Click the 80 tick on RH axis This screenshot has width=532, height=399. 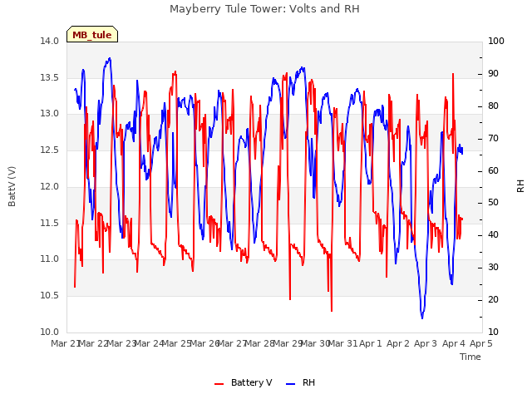[x=493, y=106]
